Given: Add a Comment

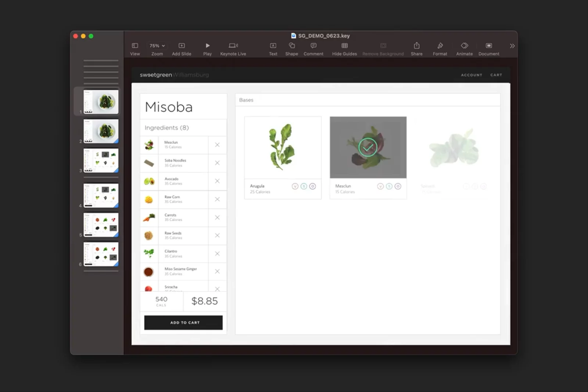Looking at the screenshot, I should [313, 49].
